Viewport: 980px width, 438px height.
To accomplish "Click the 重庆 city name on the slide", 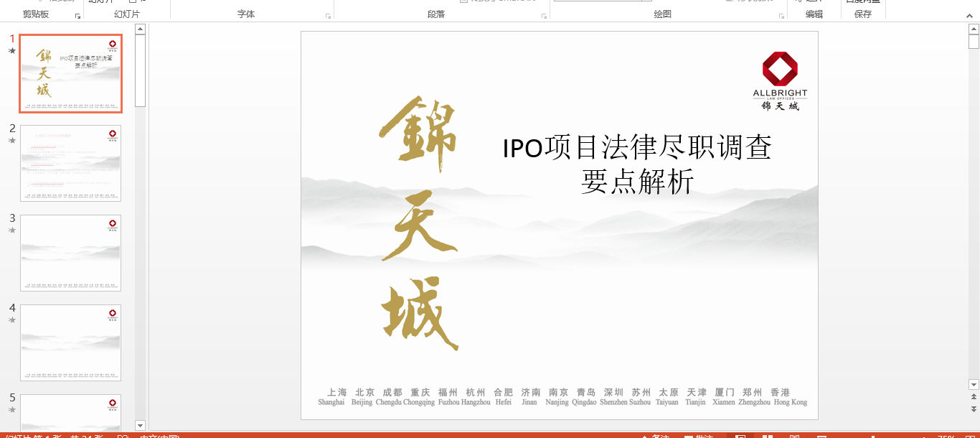I will [x=420, y=393].
